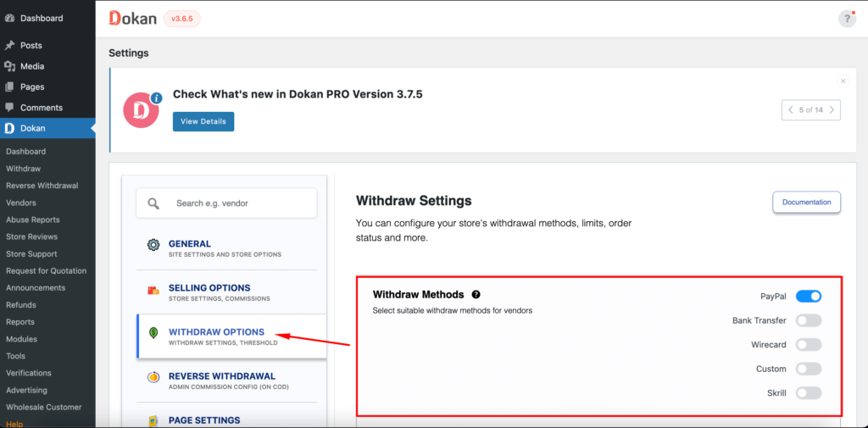Click the Dokan logo in header
Image resolution: width=868 pixels, height=428 pixels.
132,19
